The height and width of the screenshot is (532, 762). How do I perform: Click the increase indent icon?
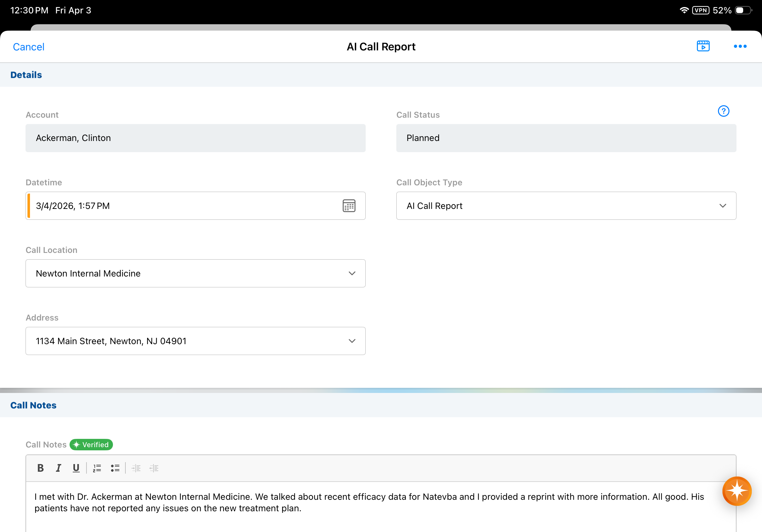pos(136,468)
